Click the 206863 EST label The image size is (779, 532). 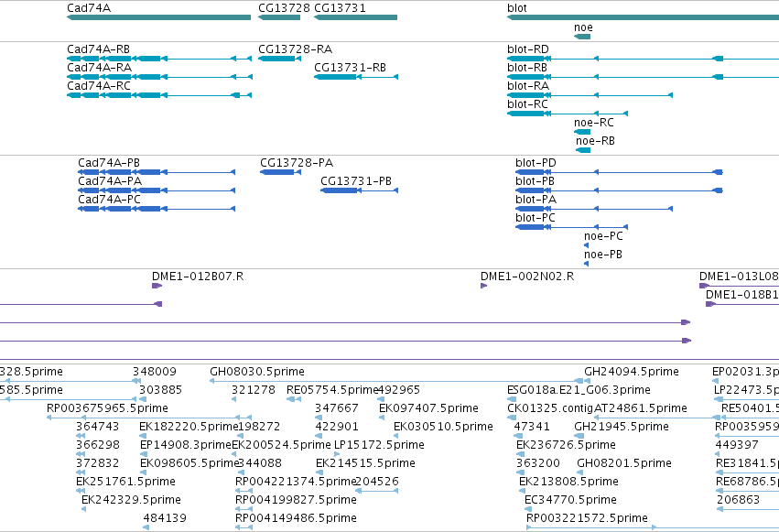[738, 500]
